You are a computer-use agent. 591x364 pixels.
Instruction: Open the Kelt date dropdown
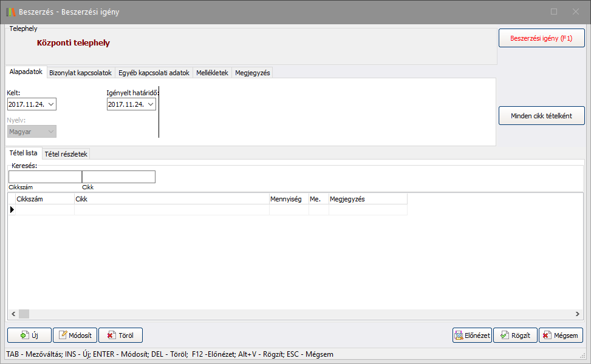[x=51, y=104]
